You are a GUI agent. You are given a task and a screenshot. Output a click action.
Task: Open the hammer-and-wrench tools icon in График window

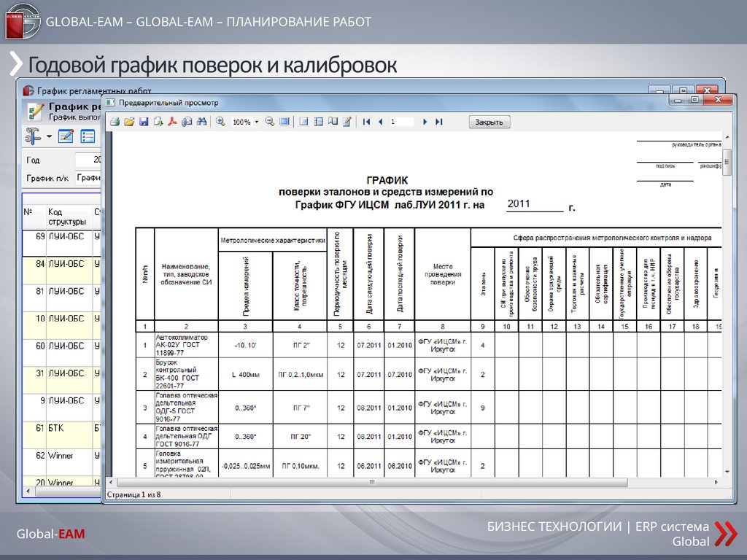click(34, 136)
